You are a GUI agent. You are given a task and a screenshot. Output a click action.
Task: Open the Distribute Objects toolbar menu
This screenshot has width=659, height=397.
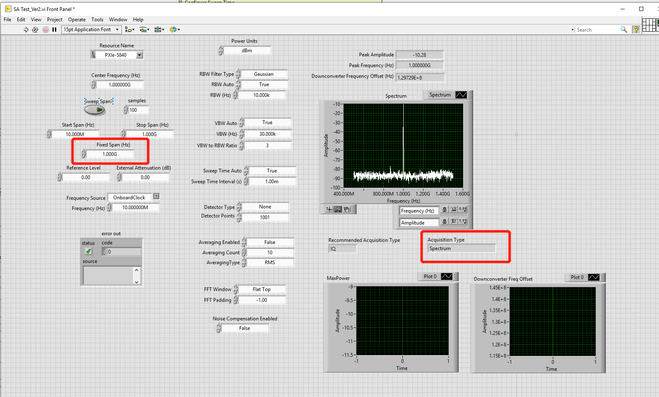[144, 29]
